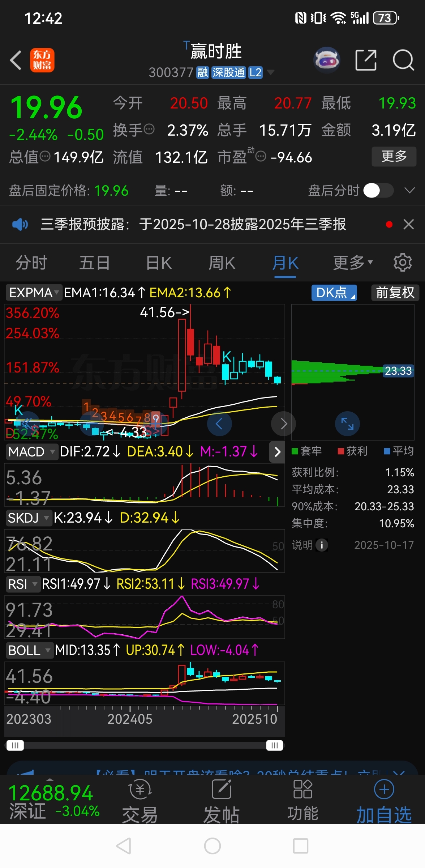The height and width of the screenshot is (868, 425).
Task: Open stock switcher dropdown near L2
Action: pyautogui.click(x=270, y=72)
